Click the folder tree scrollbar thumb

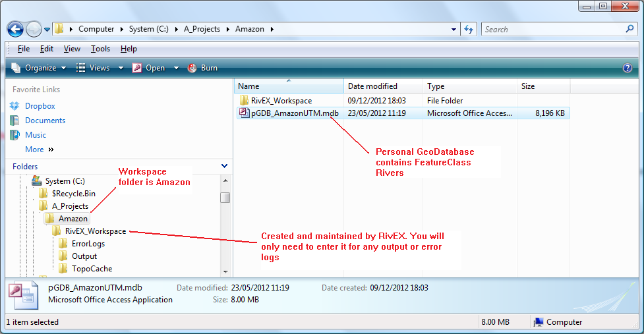[225, 198]
